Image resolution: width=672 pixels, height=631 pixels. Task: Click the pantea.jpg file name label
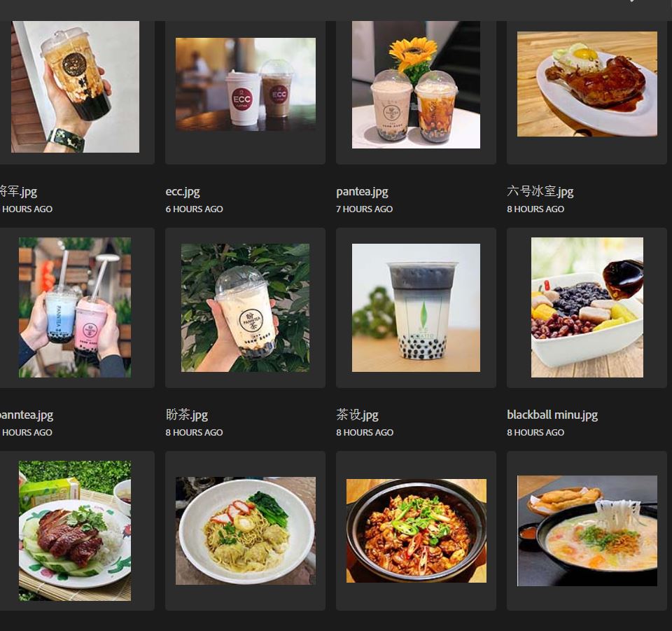(362, 192)
